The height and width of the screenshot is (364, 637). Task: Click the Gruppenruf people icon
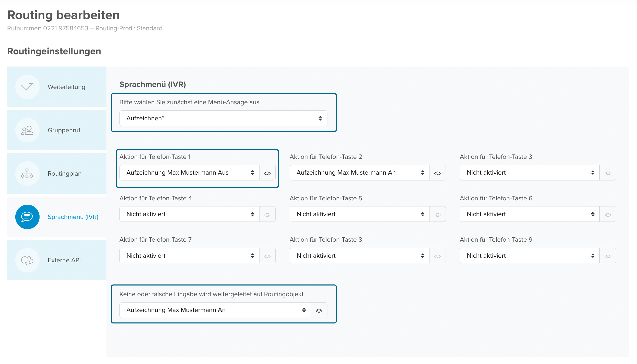pyautogui.click(x=27, y=130)
